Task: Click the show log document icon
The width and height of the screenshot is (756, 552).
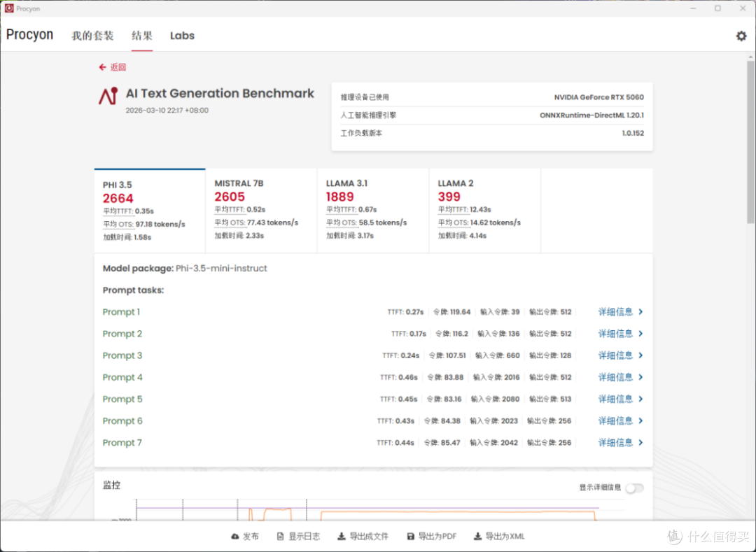Action: (280, 536)
